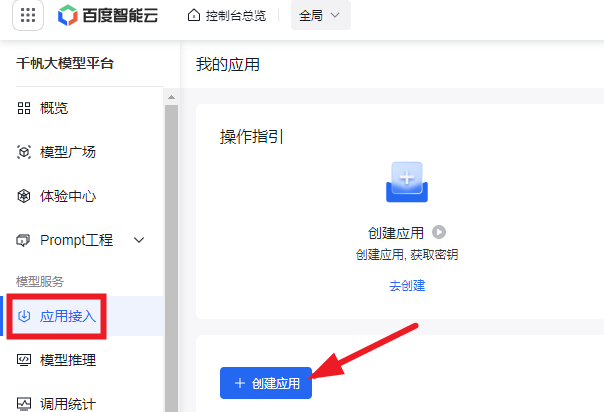604x412 pixels.
Task: Go to 概览 in sidebar
Action: coord(54,108)
